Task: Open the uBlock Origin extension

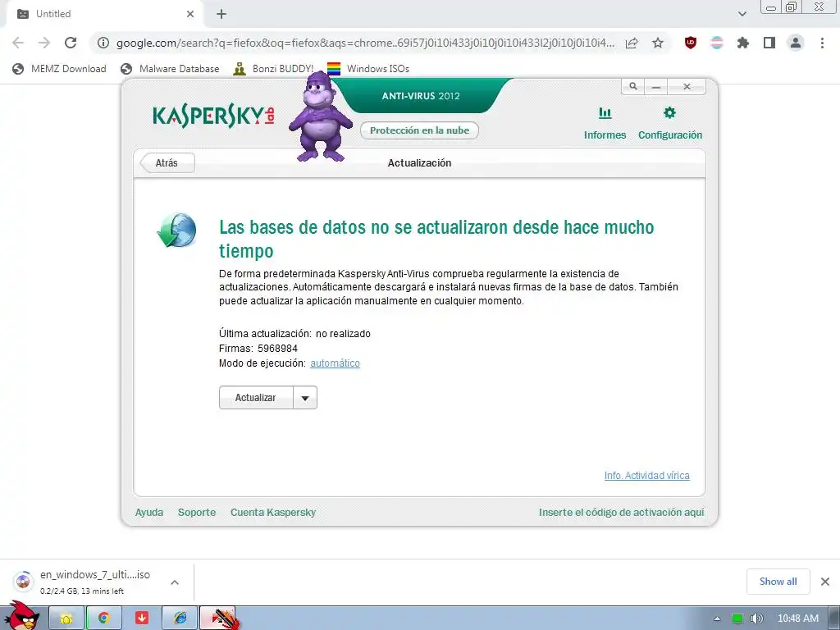Action: coord(691,43)
